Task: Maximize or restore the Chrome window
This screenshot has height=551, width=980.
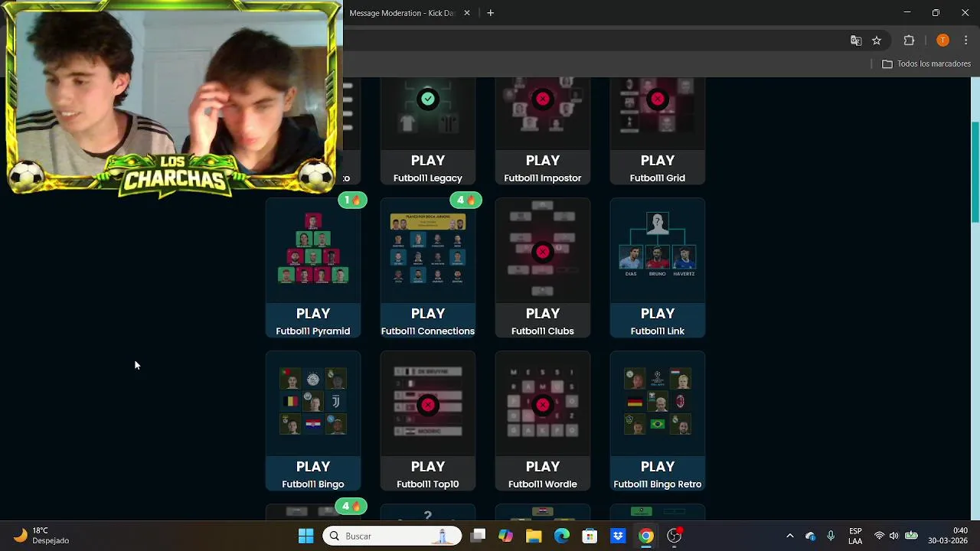Action: click(x=936, y=13)
